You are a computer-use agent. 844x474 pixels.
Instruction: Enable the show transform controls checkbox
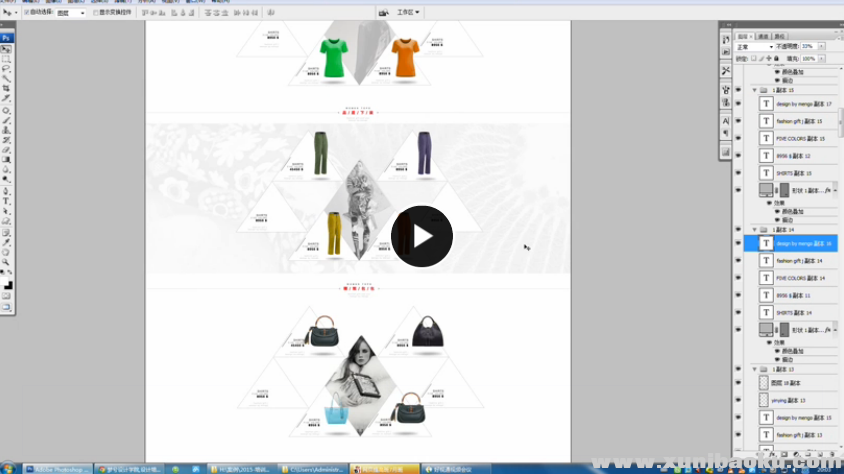(95, 13)
